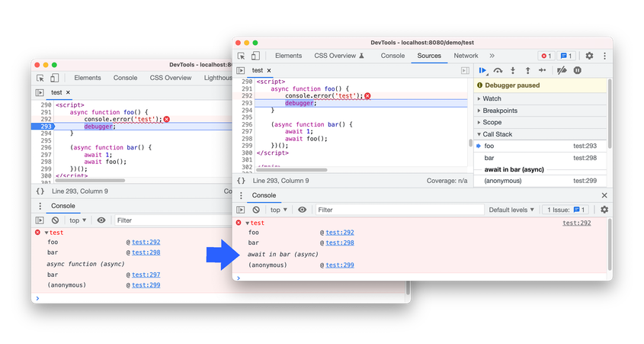The width and height of the screenshot is (644, 344).
Task: Switch to Network tab
Action: coord(466,56)
